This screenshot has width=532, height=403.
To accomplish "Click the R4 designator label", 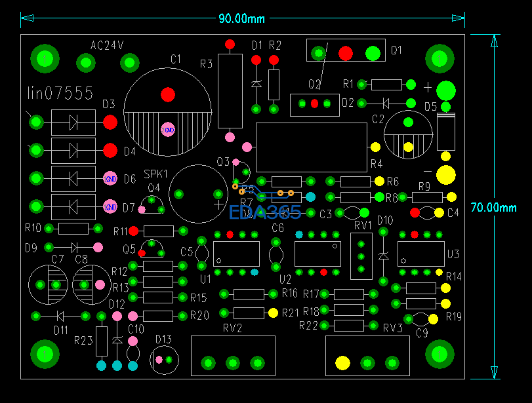I will [377, 164].
